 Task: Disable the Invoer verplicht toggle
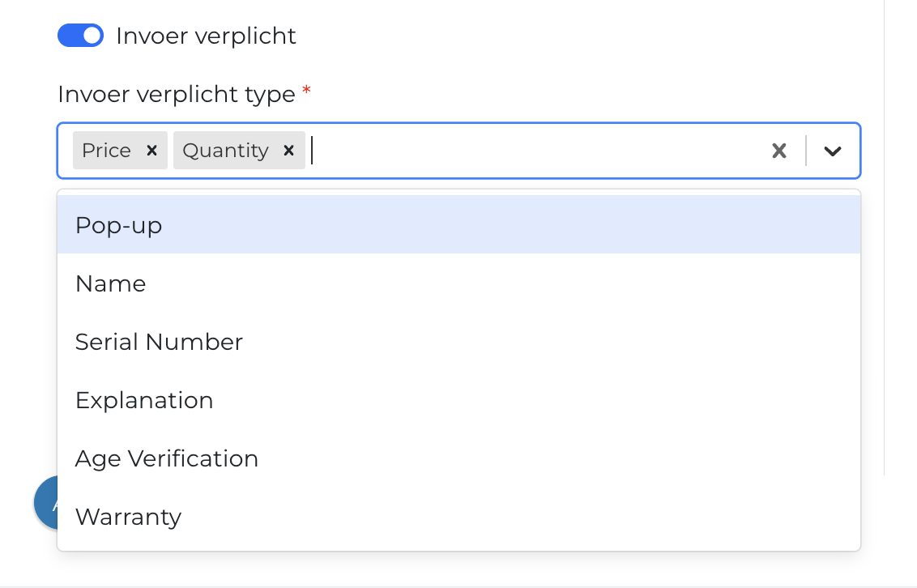tap(80, 35)
